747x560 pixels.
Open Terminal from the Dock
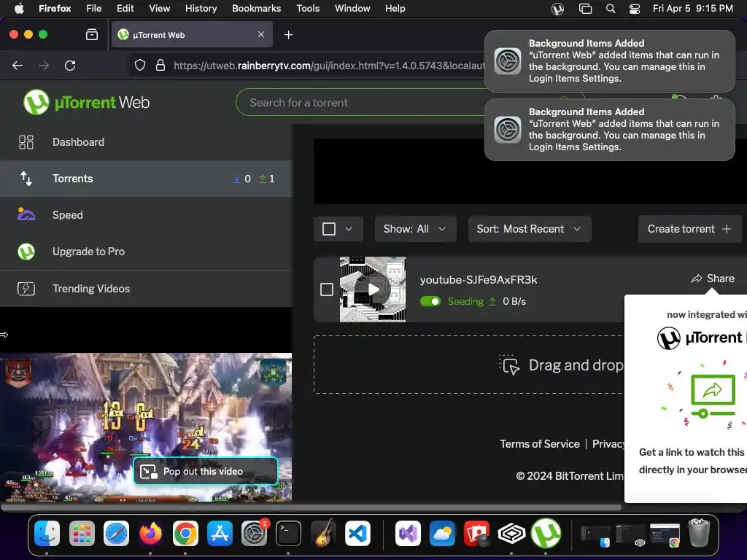[x=288, y=533]
